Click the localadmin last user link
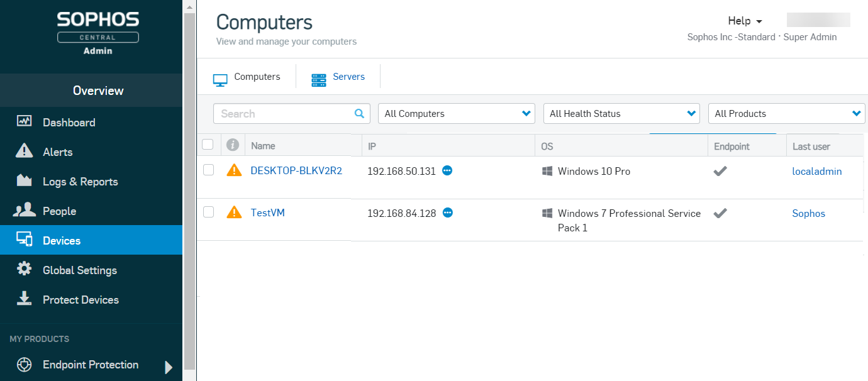868x381 pixels. point(816,171)
